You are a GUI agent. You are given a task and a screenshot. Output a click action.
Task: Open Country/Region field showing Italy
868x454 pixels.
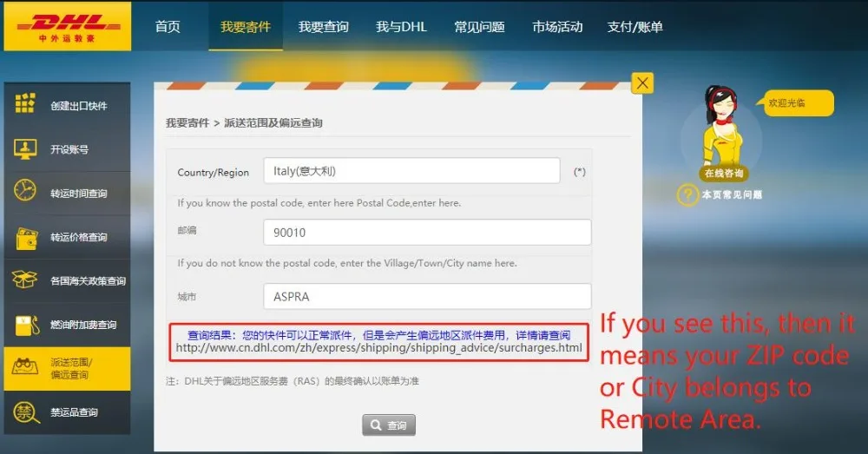411,171
